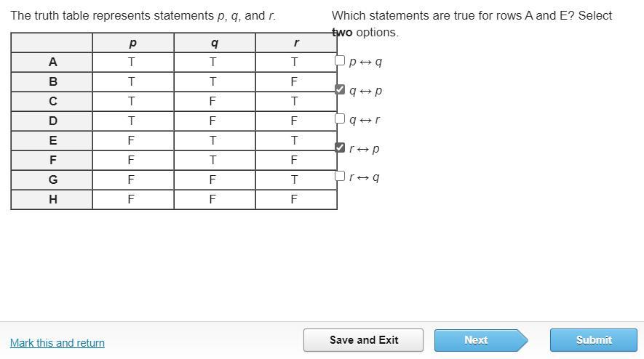The image size is (644, 359).
Task: Check the p ↔ q checkbox
Action: click(340, 61)
